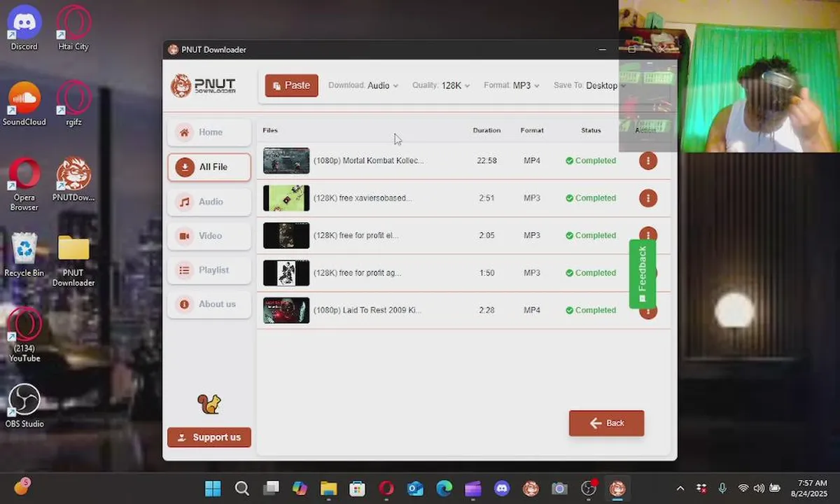The image size is (840, 504).
Task: Click the Duration column header
Action: coord(486,130)
